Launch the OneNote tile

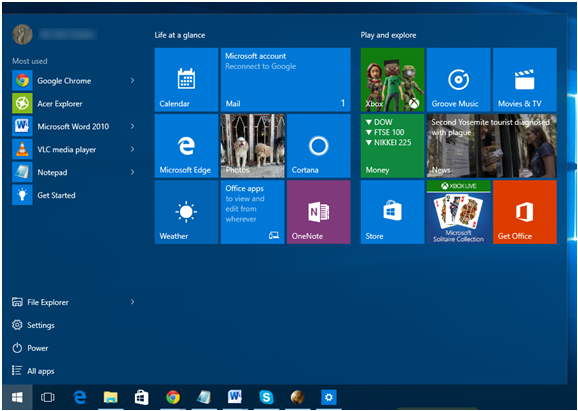[318, 212]
